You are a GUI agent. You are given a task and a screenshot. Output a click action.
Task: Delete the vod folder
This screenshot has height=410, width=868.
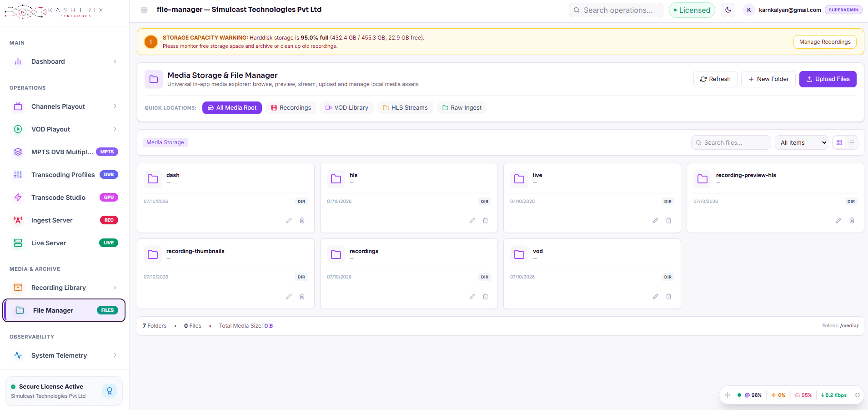coord(669,297)
